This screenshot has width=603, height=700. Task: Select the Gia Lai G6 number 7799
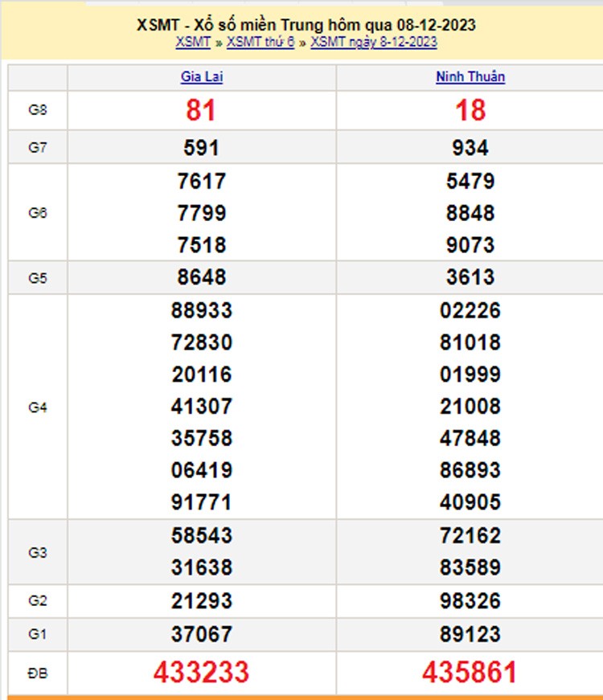201,214
